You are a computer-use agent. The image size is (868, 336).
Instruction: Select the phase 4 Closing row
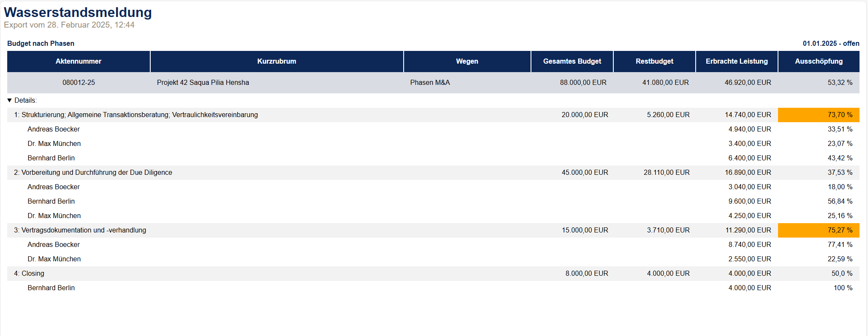pyautogui.click(x=29, y=274)
